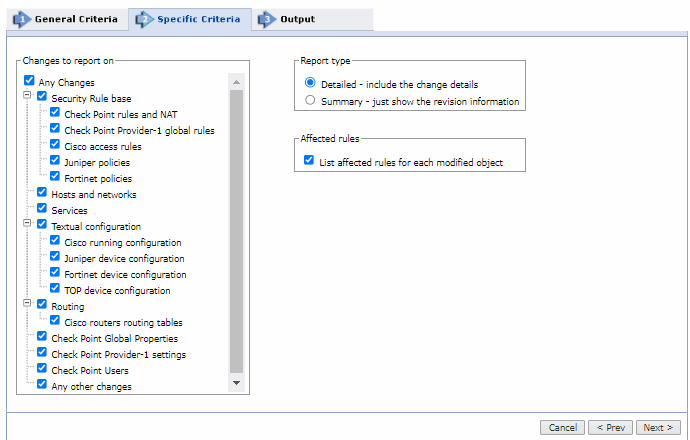Viewport: 690px width, 440px height.
Task: Select the Summary report type radio button
Action: pos(310,101)
